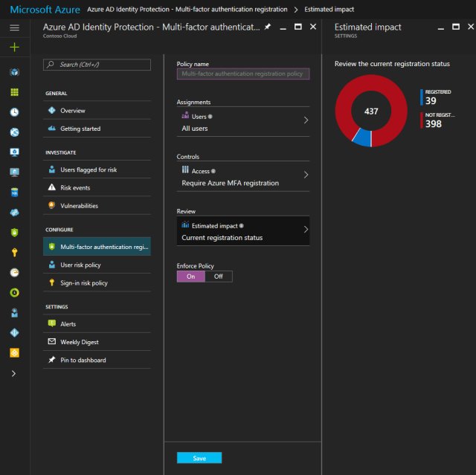Open Getting started

[x=97, y=129]
